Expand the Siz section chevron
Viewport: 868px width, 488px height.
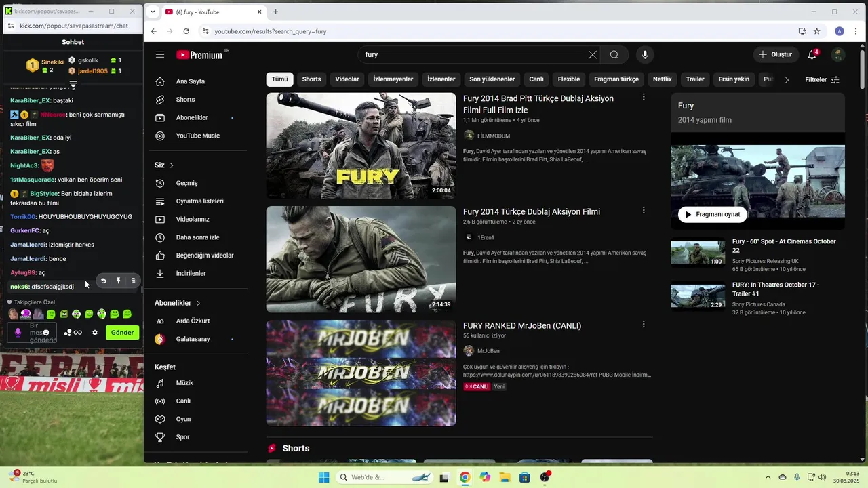pos(172,165)
